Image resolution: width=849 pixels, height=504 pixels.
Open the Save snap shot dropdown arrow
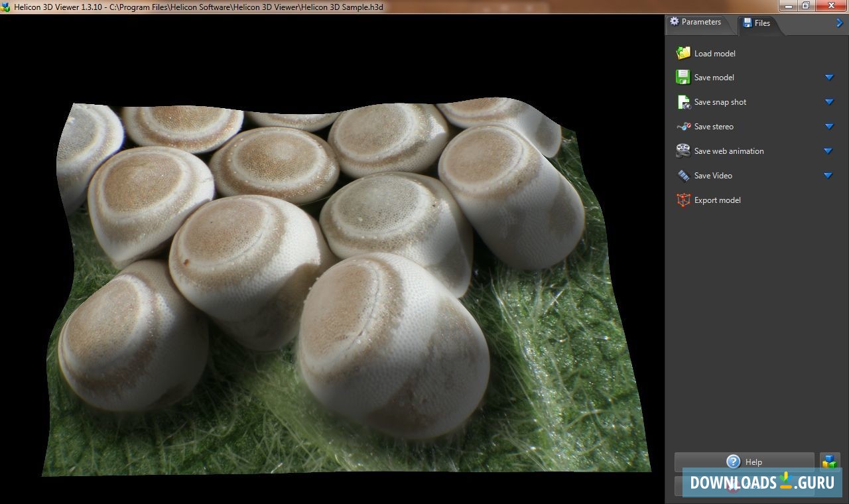[x=828, y=102]
